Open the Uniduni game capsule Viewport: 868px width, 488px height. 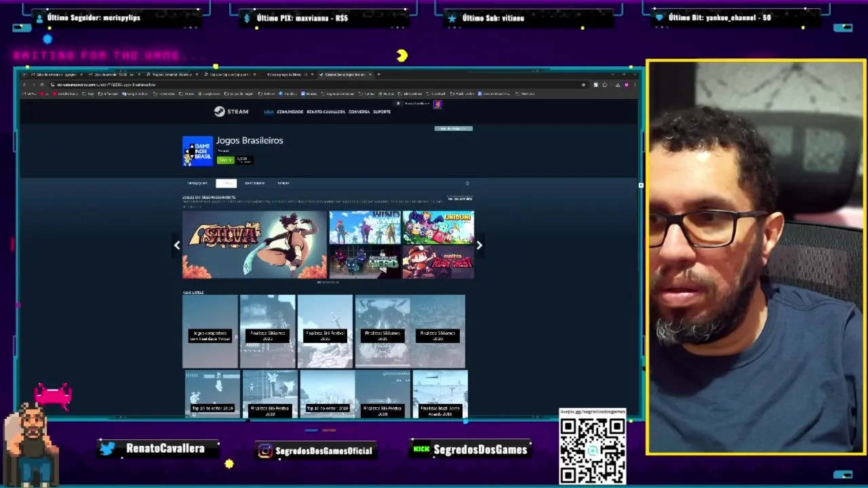438,227
